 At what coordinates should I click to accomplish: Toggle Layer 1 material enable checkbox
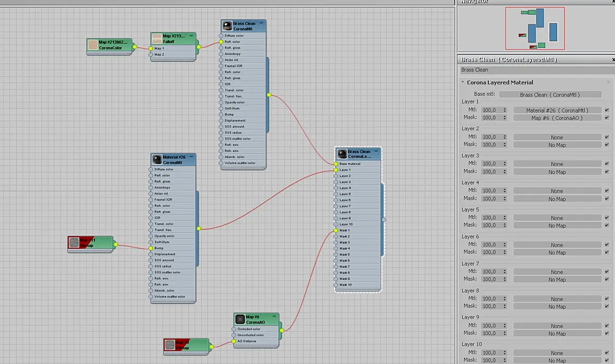click(607, 110)
